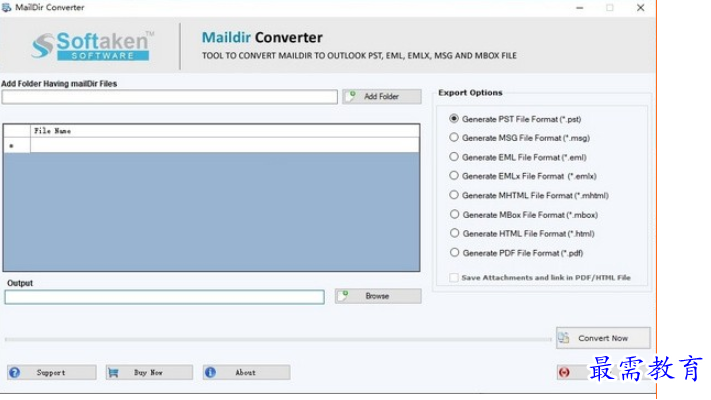
Task: Click the Softaken Software logo
Action: (x=93, y=45)
